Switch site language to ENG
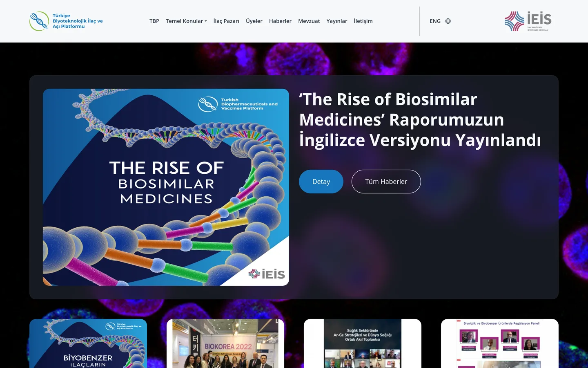 tap(435, 21)
